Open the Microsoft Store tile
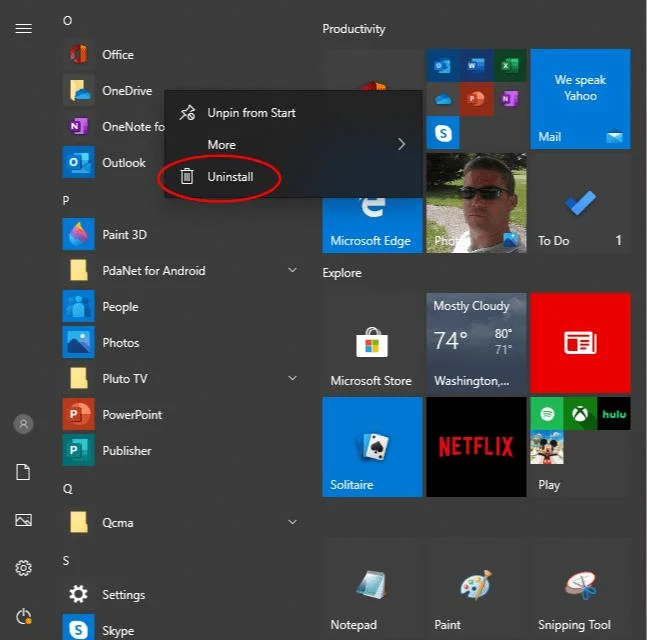Screen dimensions: 647x640 [x=372, y=343]
